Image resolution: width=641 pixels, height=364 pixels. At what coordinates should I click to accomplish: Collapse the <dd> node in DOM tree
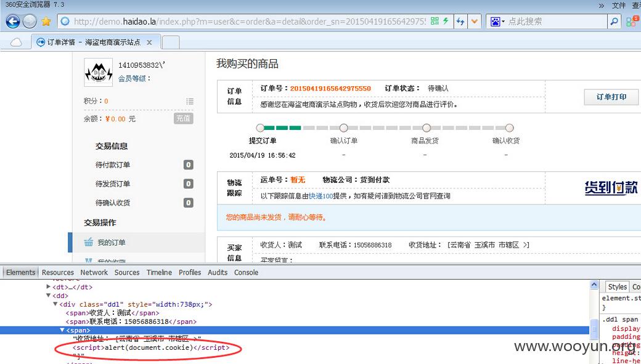pyautogui.click(x=49, y=296)
